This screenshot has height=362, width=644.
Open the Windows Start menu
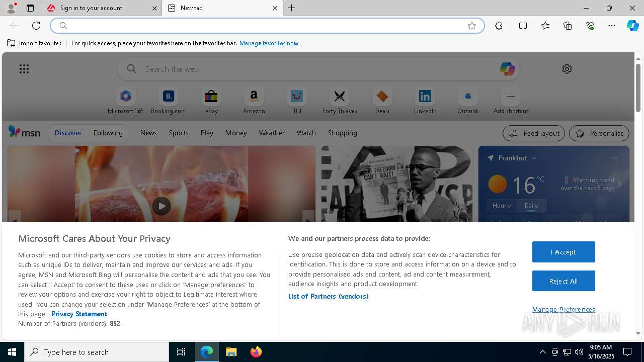tap(12, 352)
